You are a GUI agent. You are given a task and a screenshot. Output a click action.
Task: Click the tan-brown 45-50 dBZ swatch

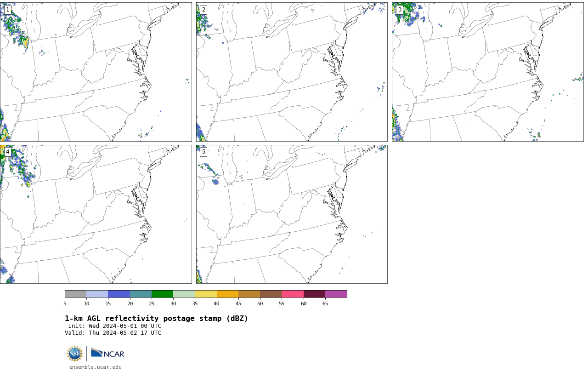click(249, 294)
